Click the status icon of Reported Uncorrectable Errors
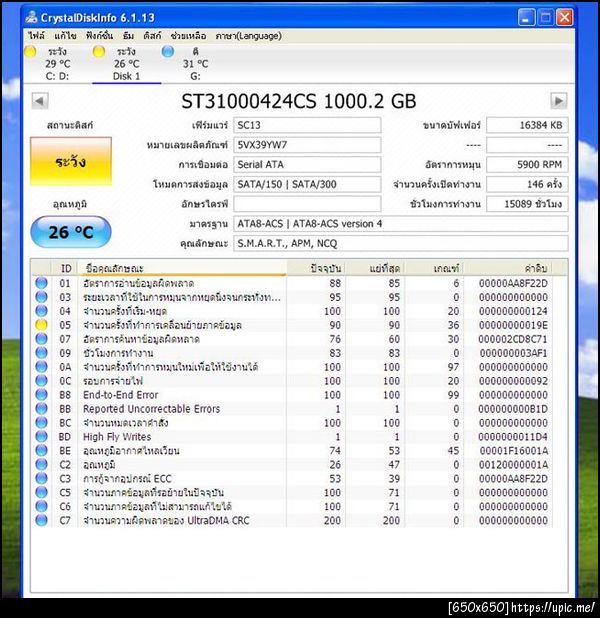Viewport: 600px width, 618px height. click(x=41, y=409)
